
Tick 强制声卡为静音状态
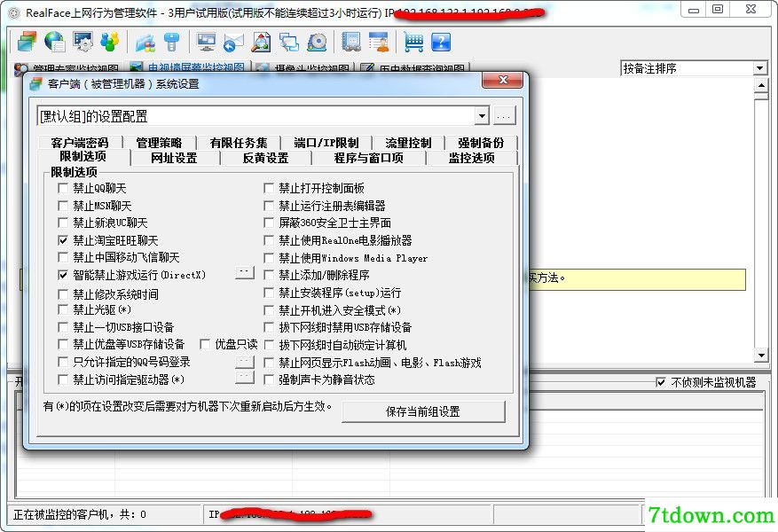click(x=269, y=379)
